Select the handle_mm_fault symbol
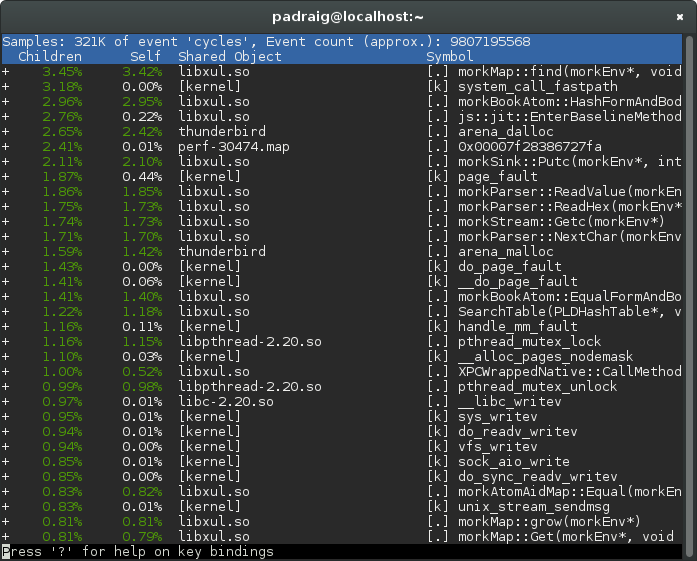Image resolution: width=697 pixels, height=561 pixels. [518, 327]
